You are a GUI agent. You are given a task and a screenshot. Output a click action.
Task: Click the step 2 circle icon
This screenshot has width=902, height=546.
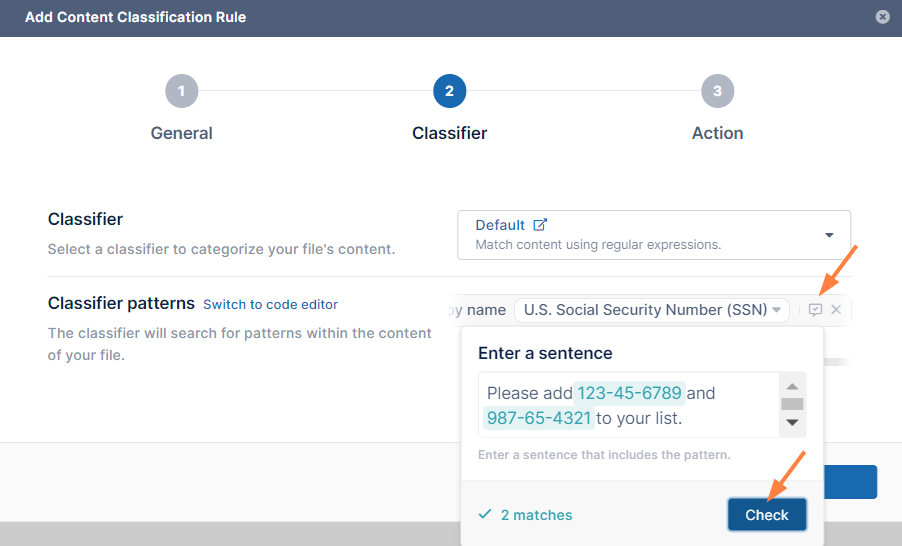(x=449, y=91)
